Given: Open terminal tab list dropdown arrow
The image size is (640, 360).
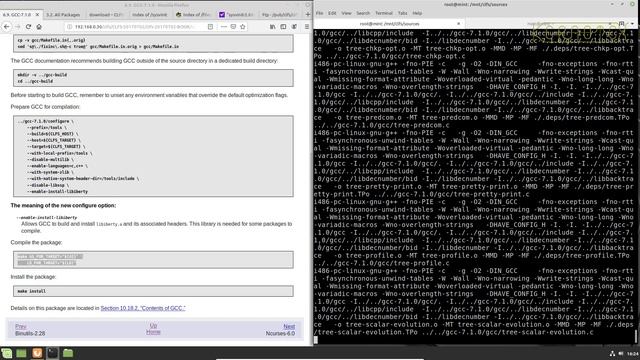Looking at the screenshot, I should 632,24.
